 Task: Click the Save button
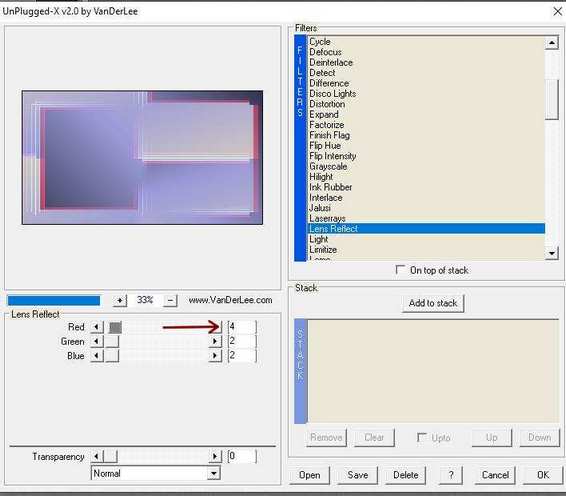[x=357, y=475]
